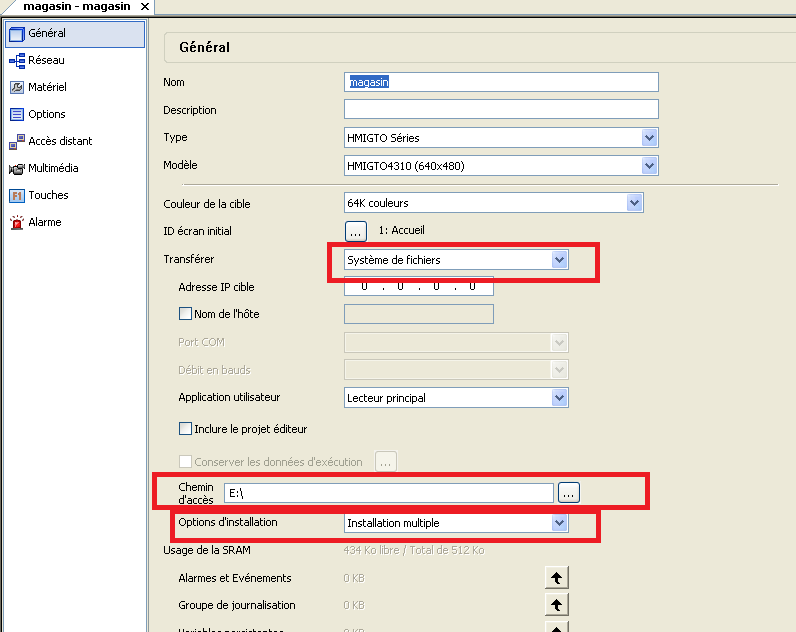Viewport: 796px width, 632px height.
Task: Select the Général icon in sidebar
Action: 16,34
